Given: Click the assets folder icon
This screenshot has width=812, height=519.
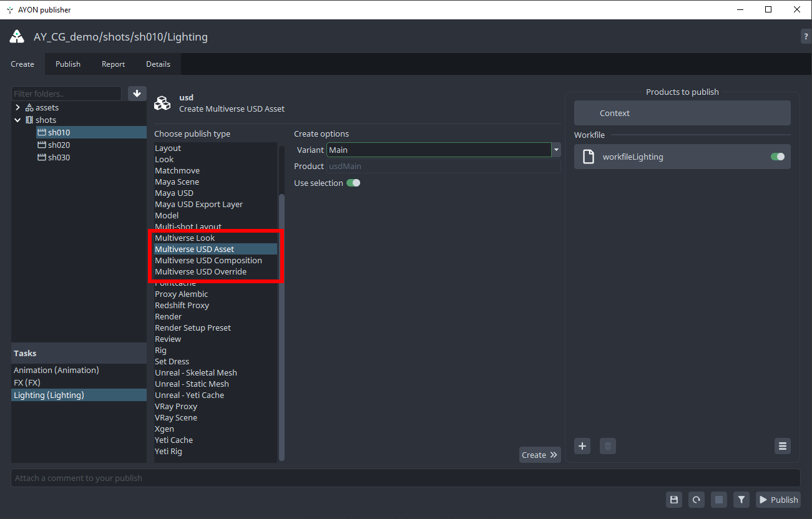Looking at the screenshot, I should point(29,108).
